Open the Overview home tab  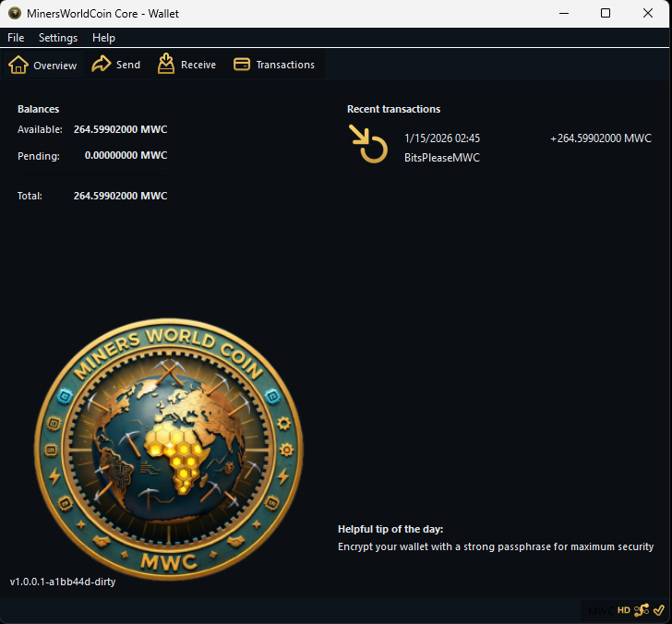(42, 65)
